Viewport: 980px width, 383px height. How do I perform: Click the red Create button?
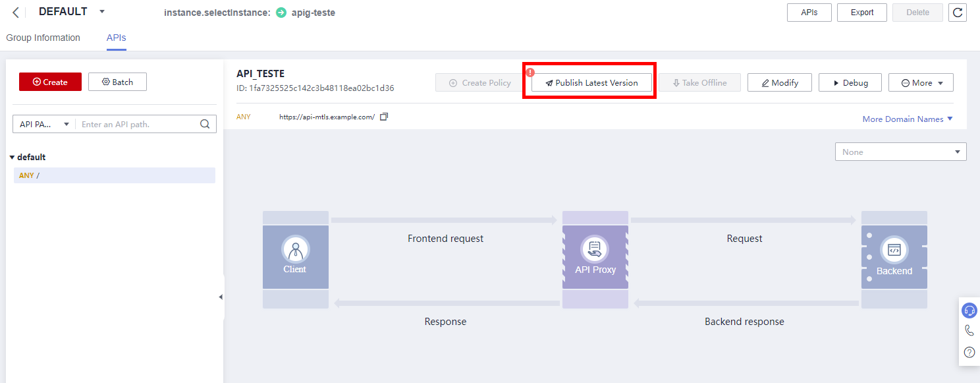pyautogui.click(x=50, y=82)
